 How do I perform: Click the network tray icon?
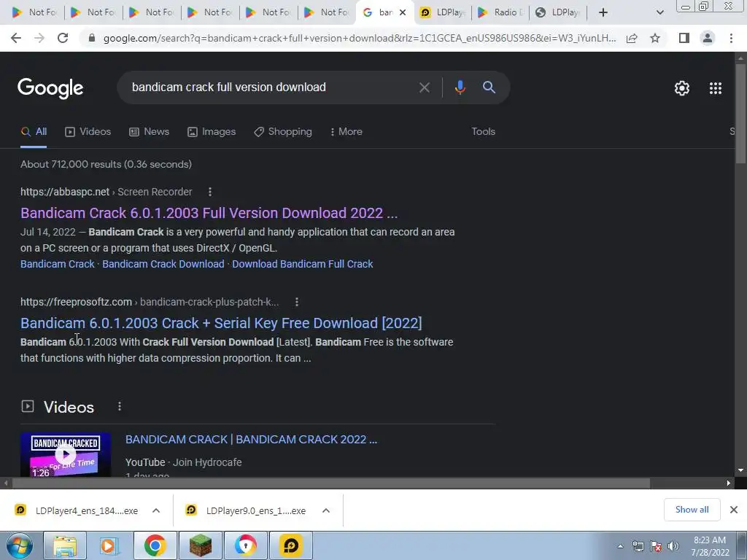638,546
